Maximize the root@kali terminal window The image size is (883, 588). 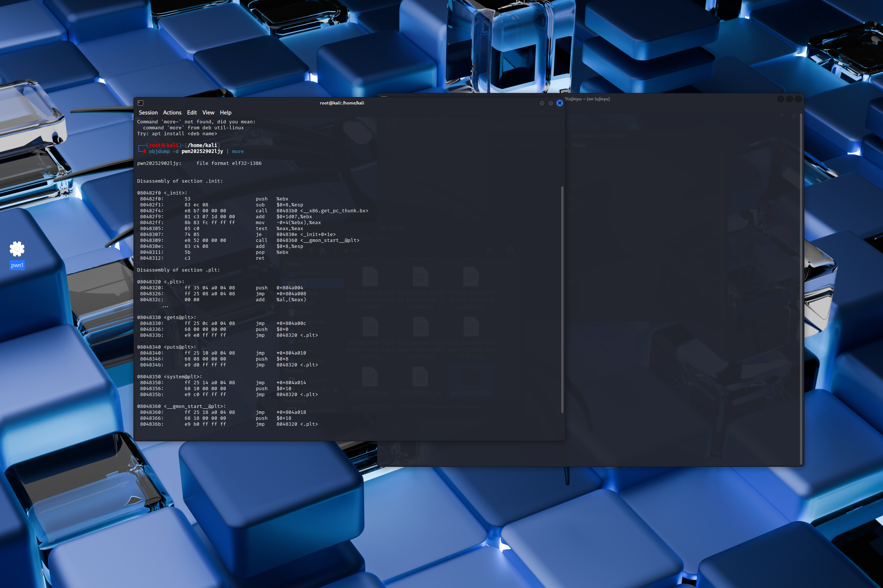coord(550,103)
